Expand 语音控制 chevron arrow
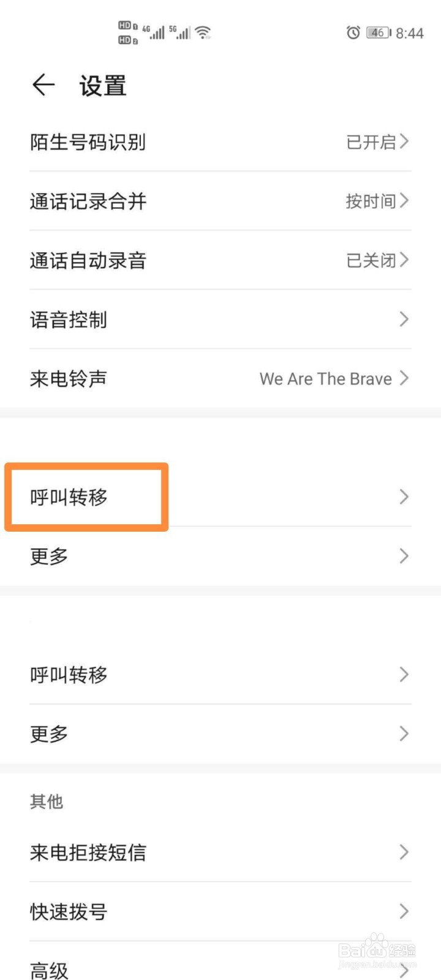 [x=404, y=319]
